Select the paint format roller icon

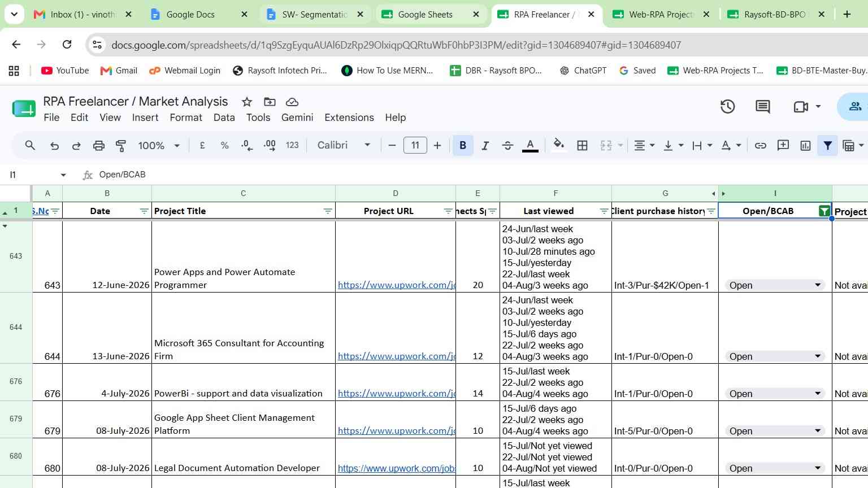tap(121, 146)
